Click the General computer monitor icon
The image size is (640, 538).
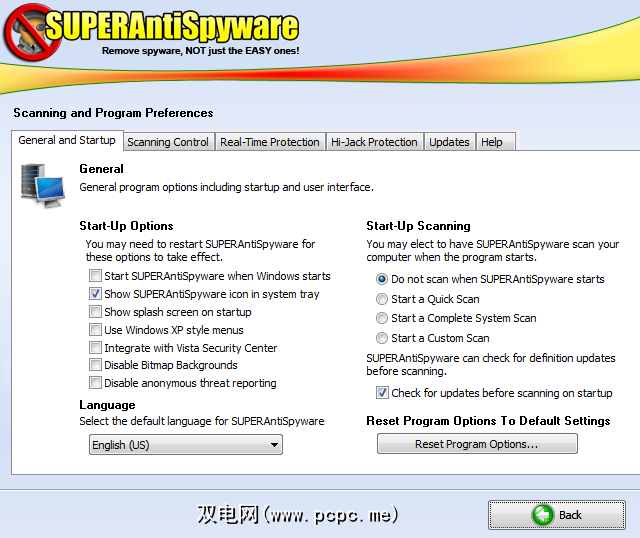tap(42, 185)
